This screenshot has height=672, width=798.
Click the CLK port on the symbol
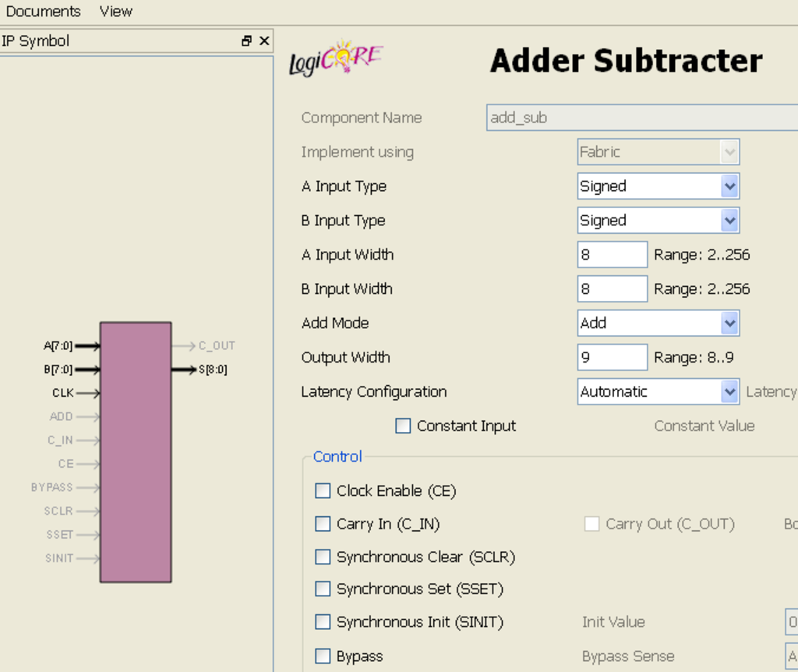click(87, 394)
